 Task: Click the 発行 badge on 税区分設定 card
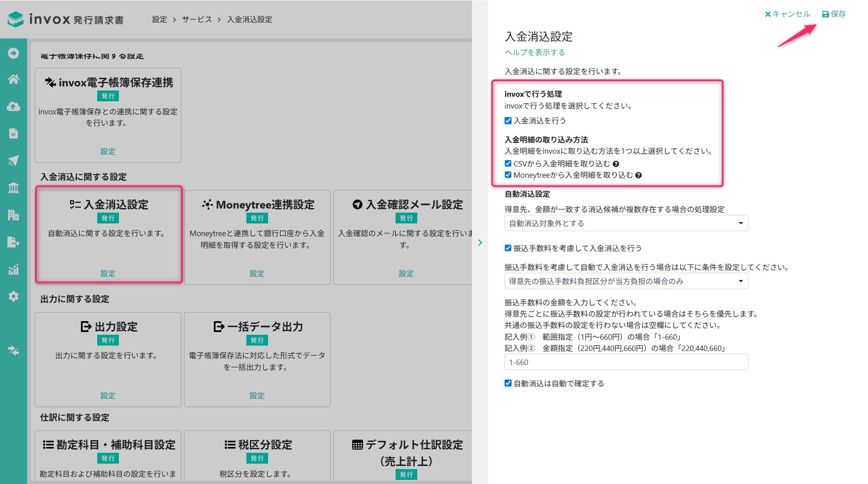point(257,459)
